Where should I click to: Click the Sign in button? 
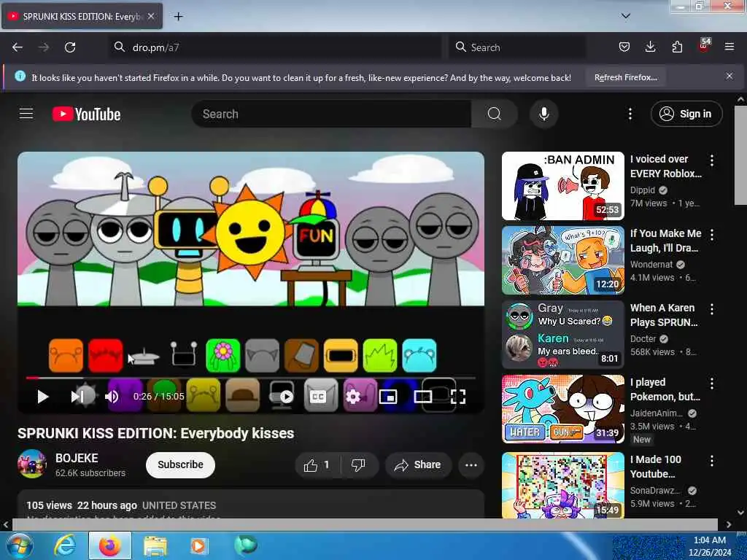pyautogui.click(x=686, y=114)
